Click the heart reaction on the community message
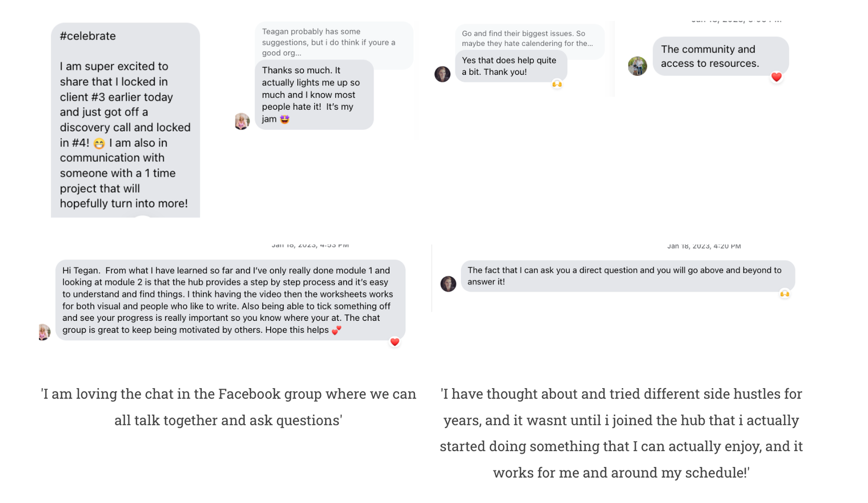868x503 pixels. tap(776, 78)
